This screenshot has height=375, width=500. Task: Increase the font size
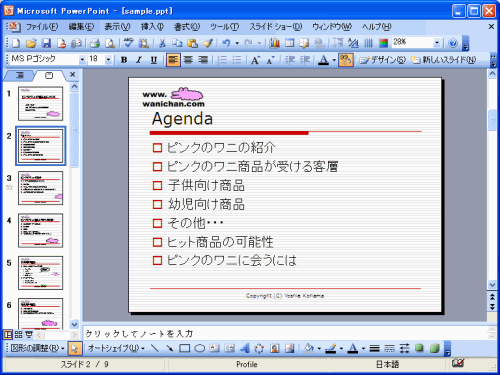click(255, 60)
